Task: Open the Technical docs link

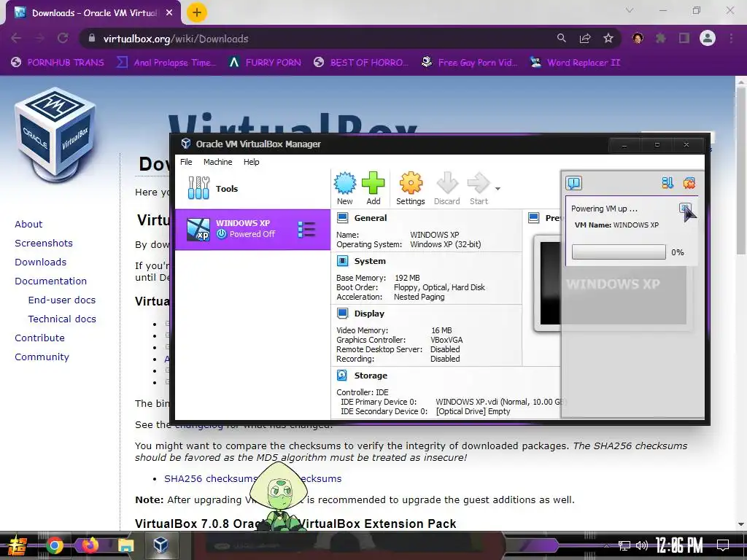Action: [62, 319]
